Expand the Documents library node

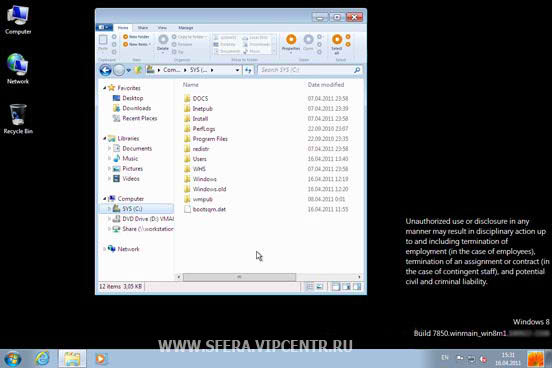(109, 149)
